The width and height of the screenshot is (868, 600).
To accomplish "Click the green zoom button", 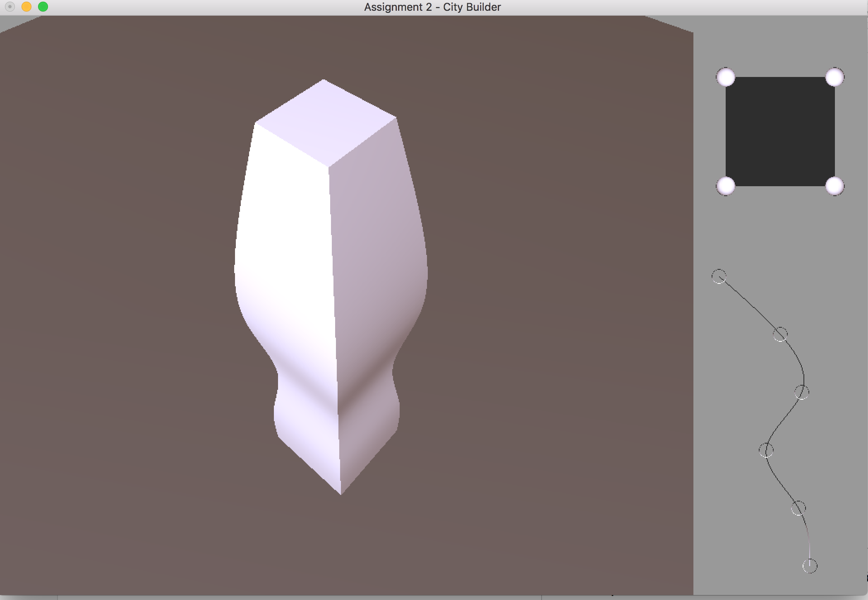I will 43,7.
